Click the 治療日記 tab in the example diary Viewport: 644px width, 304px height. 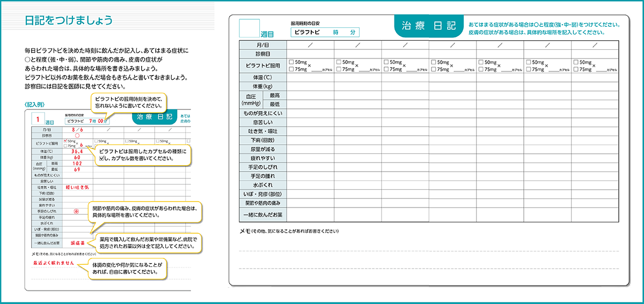pos(155,118)
